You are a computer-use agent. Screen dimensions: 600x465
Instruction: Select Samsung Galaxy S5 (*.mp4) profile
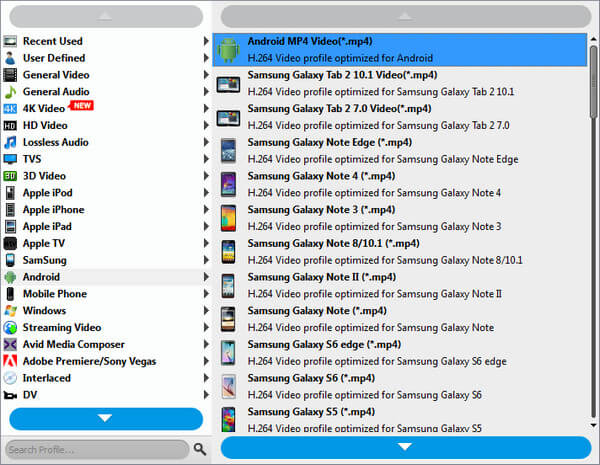point(400,418)
